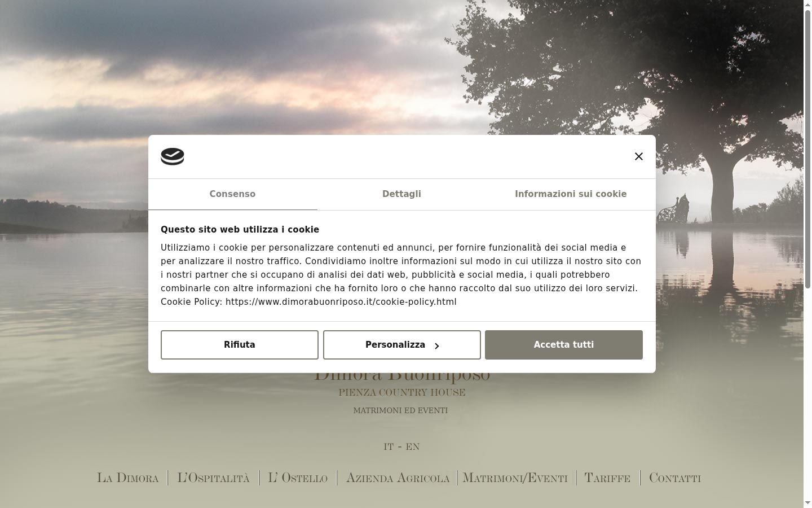This screenshot has height=508, width=812.
Task: Accept all cookies with Accetta tutti
Action: [564, 345]
